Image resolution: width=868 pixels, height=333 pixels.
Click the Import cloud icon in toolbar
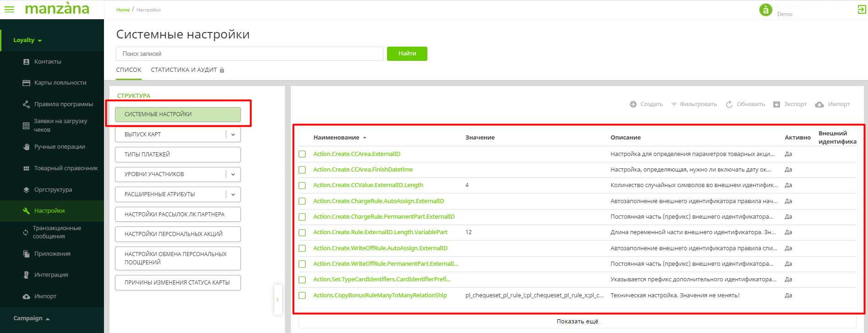[x=819, y=104]
